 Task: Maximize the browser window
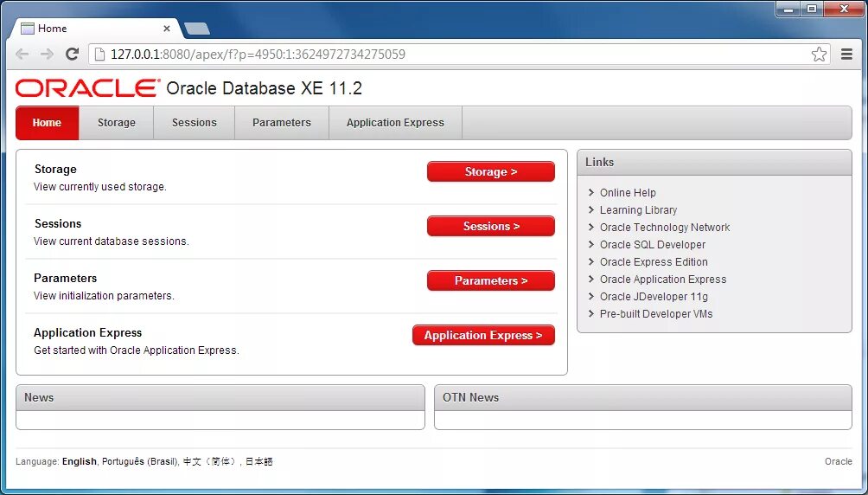click(x=812, y=9)
